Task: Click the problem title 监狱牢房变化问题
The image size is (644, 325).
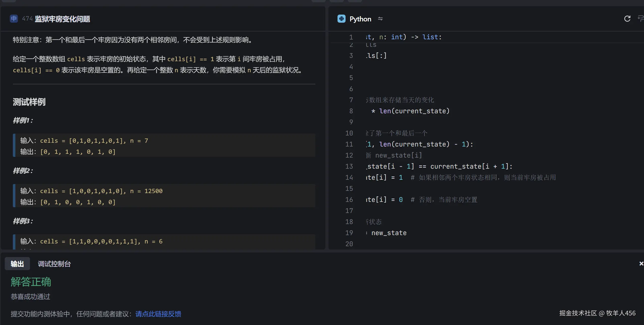Action: [x=62, y=19]
